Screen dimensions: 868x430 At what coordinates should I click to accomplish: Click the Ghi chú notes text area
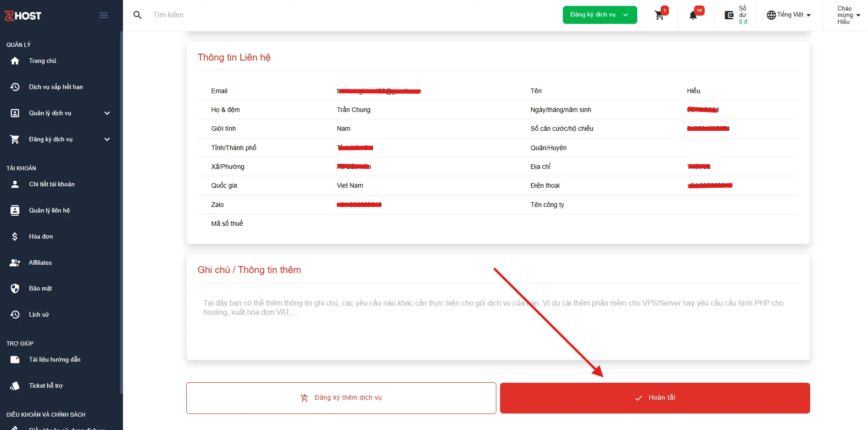click(x=498, y=321)
